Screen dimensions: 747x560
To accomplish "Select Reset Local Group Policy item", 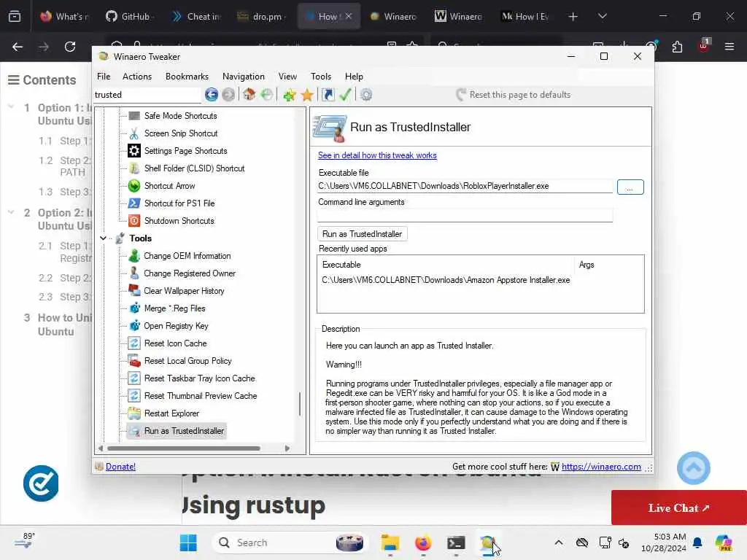I will [187, 361].
